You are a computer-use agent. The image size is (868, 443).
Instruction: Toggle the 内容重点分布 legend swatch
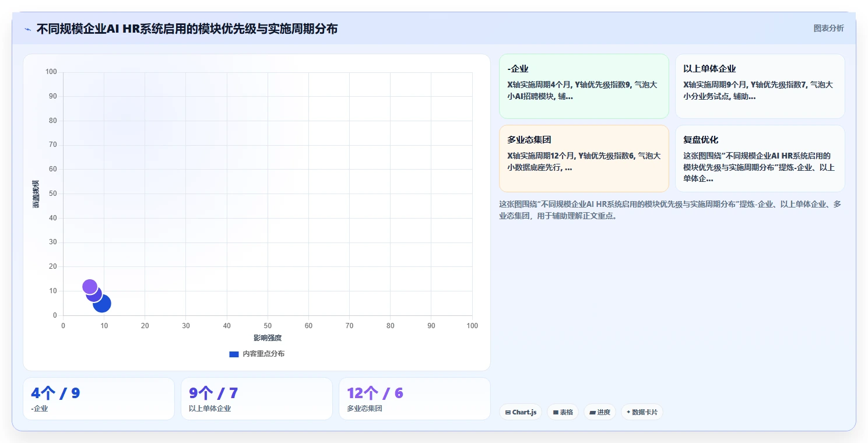point(234,354)
